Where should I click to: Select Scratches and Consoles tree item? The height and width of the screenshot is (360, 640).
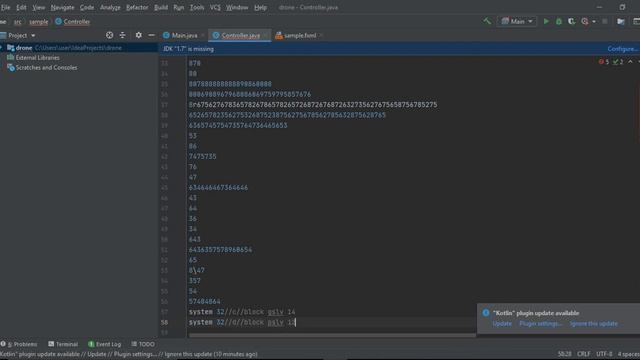pos(46,67)
